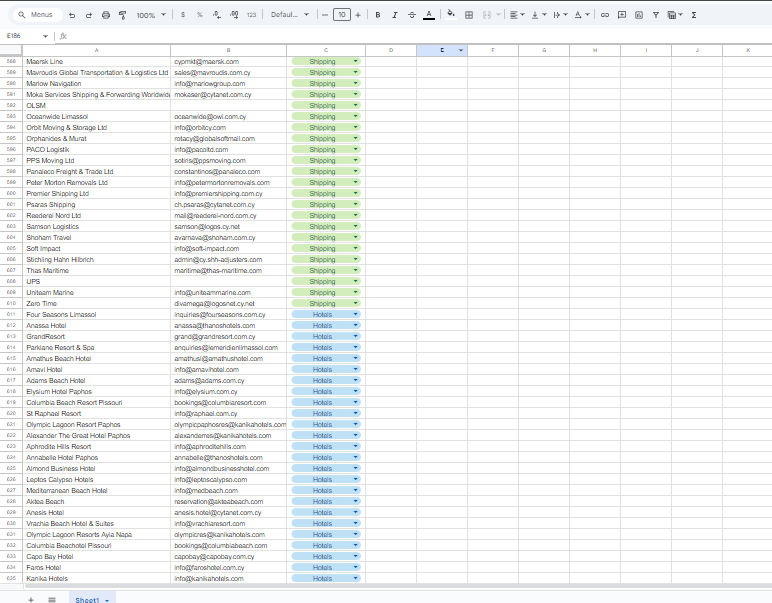This screenshot has height=603, width=772.
Task: Open Hotels dropdown for Kanika Hotels
Action: (355, 578)
